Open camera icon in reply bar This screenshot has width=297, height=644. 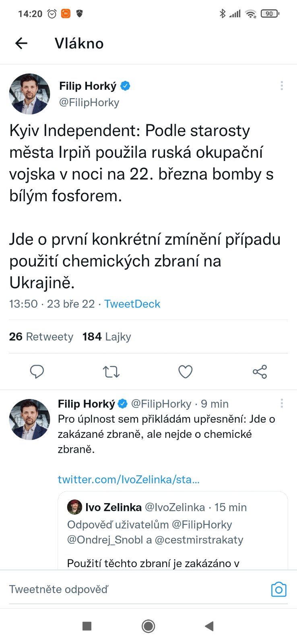[278, 590]
